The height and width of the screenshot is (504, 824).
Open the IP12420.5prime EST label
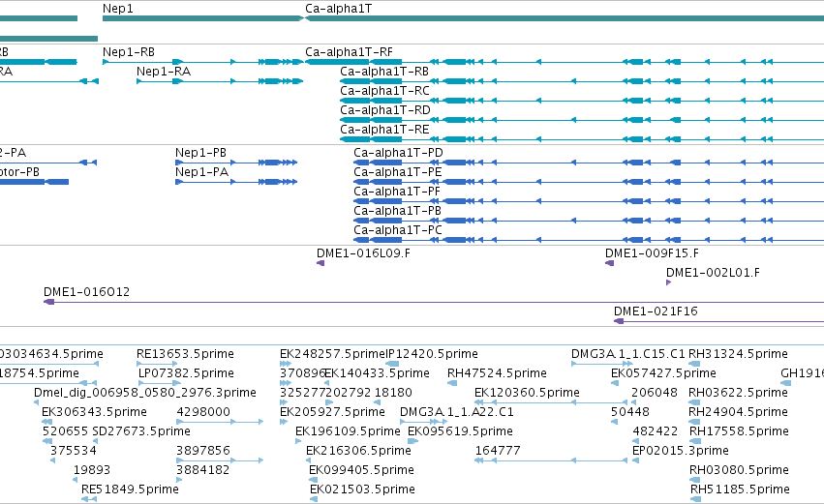(432, 354)
